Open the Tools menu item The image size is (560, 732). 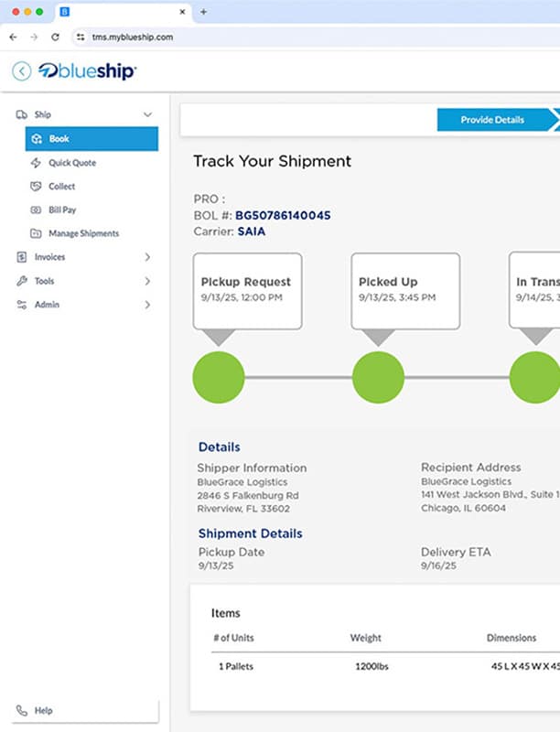pyautogui.click(x=44, y=281)
